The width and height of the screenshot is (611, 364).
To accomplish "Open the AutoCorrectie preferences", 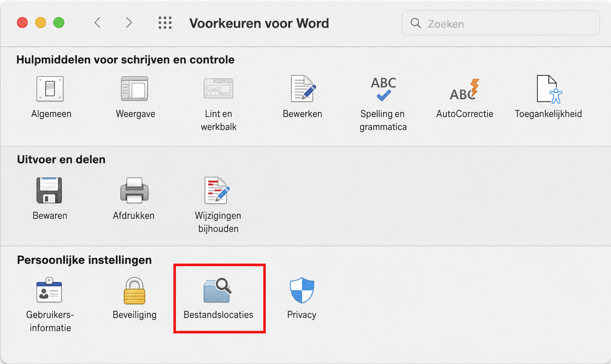I will point(465,89).
